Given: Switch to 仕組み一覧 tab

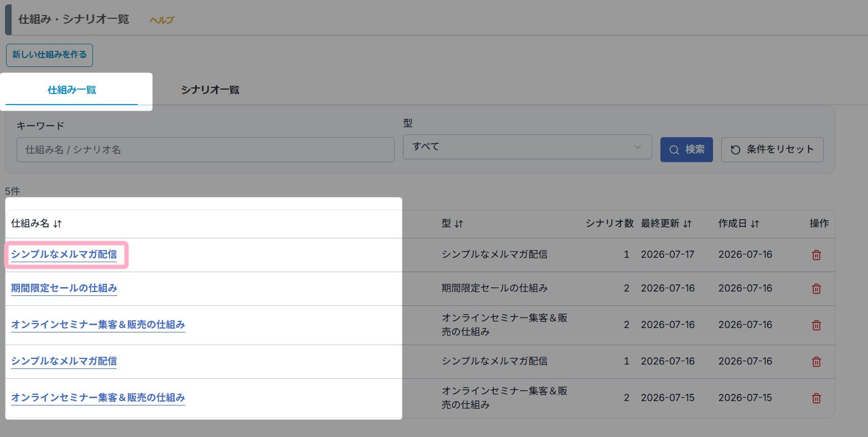Looking at the screenshot, I should point(72,90).
